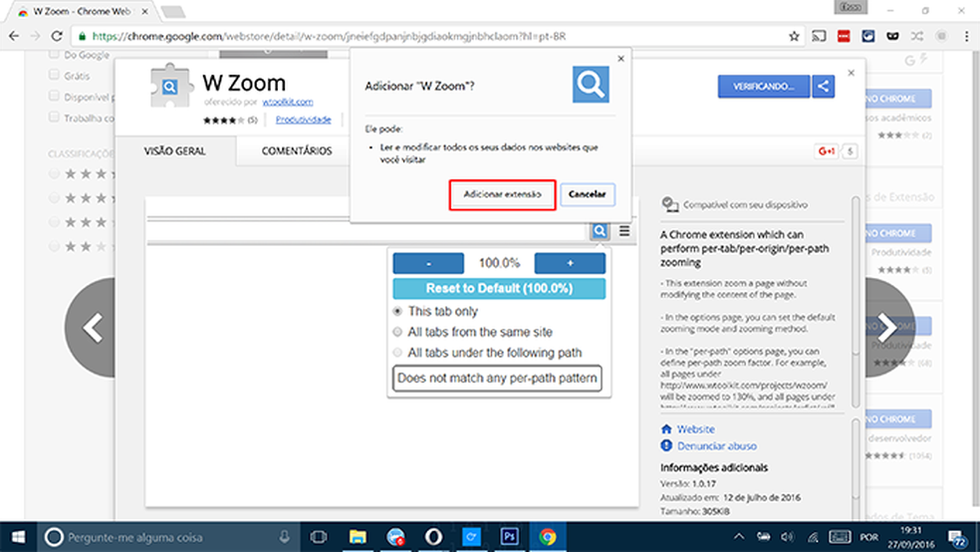Reload the page
Viewport: 980px width, 552px height.
pyautogui.click(x=57, y=36)
